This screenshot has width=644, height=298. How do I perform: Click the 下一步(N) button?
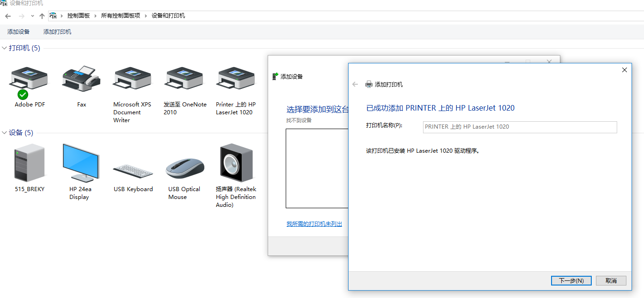click(x=571, y=280)
